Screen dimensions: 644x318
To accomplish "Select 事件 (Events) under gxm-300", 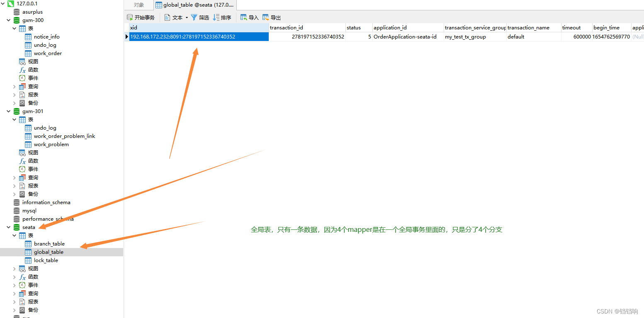I will 33,78.
